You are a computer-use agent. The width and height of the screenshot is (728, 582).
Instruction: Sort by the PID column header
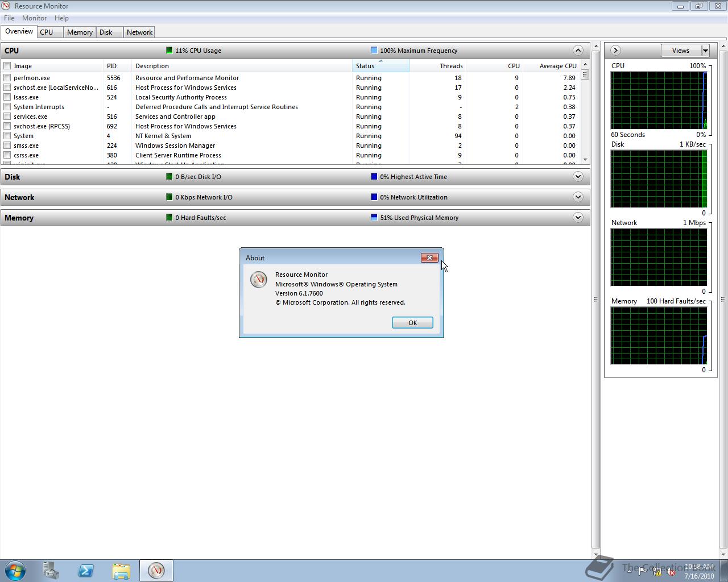pos(117,66)
